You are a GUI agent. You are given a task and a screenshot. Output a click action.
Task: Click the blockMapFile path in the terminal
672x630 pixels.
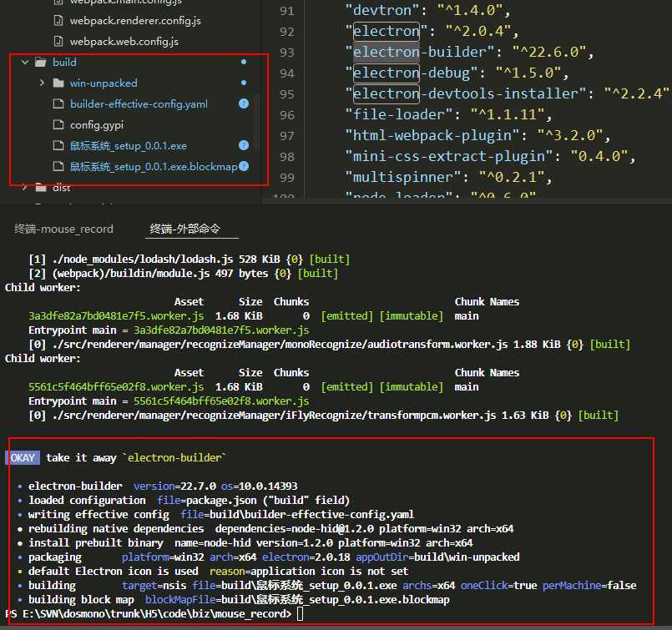pos(297,599)
